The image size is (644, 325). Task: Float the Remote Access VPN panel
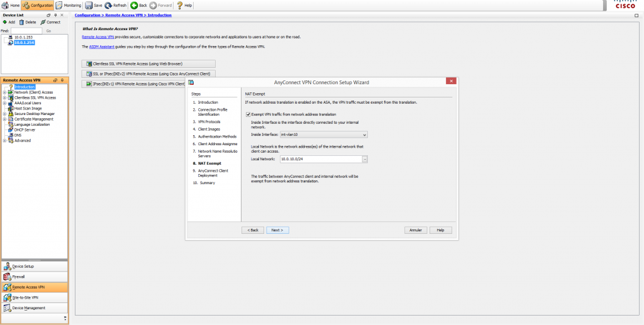pos(55,80)
